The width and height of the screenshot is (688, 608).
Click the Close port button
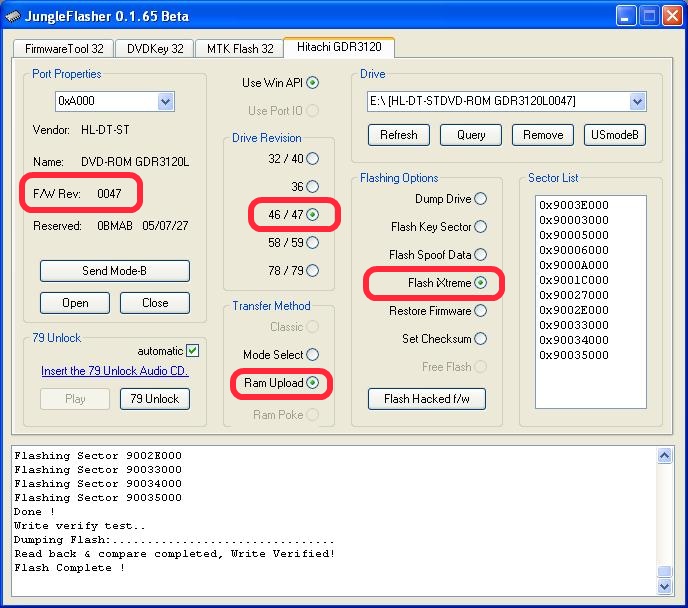(x=155, y=303)
